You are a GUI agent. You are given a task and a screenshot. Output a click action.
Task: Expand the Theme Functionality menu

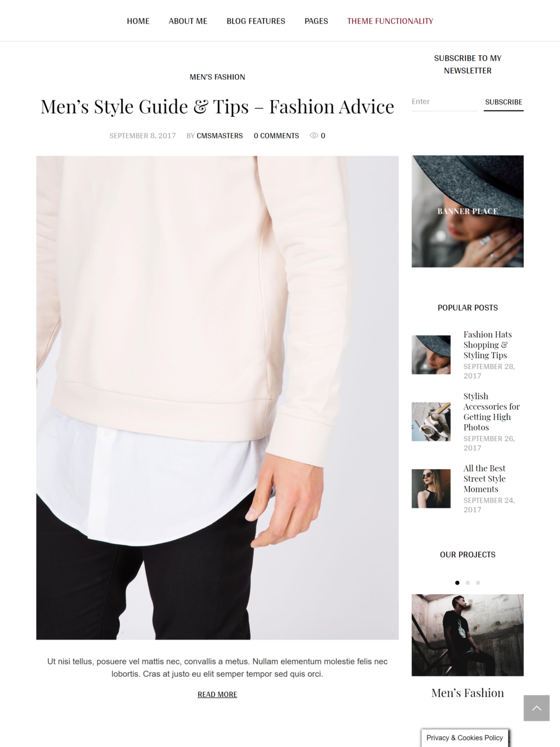[390, 21]
